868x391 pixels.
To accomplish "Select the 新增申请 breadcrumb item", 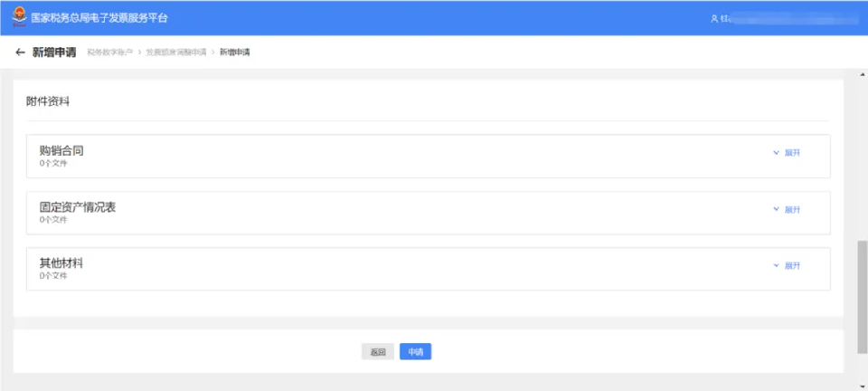I will (x=235, y=52).
